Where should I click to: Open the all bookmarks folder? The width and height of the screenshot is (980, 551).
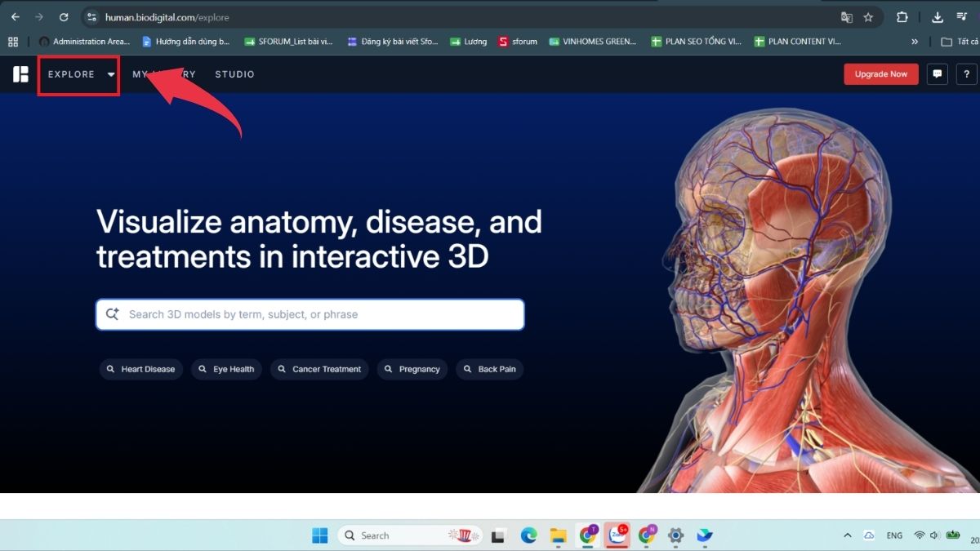[960, 42]
